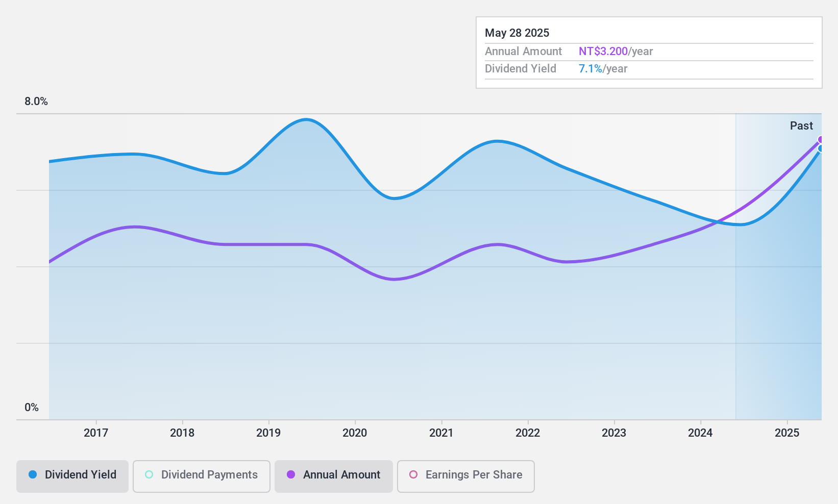Screen dimensions: 838x504
Task: Click the 2020 axis label
Action: coord(355,433)
